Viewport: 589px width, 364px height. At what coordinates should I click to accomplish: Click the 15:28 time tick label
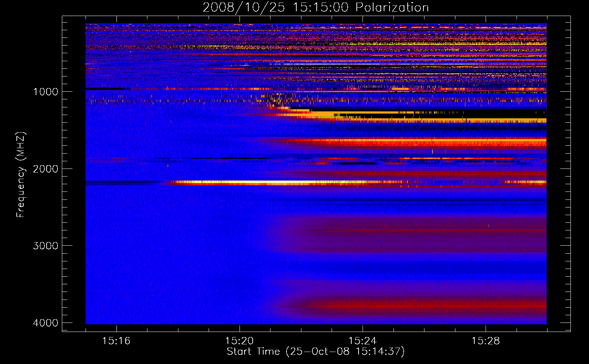coord(486,341)
